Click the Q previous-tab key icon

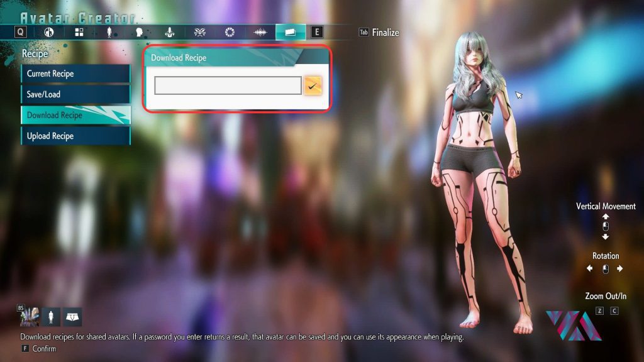pos(21,32)
